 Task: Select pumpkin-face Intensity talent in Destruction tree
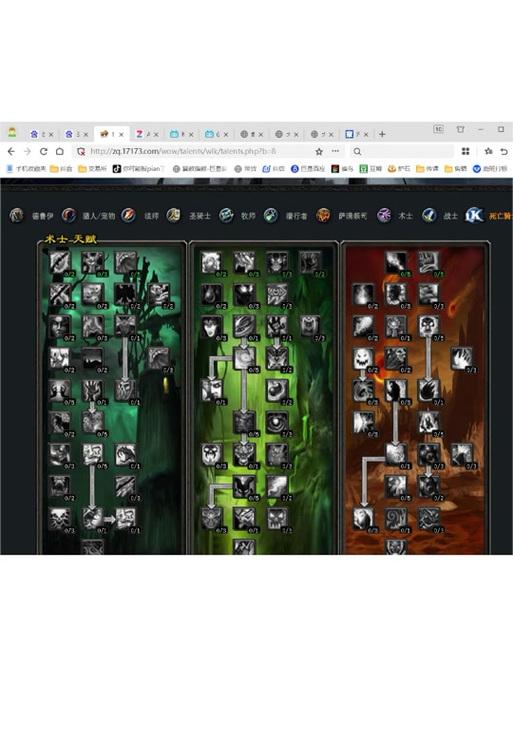[363, 358]
